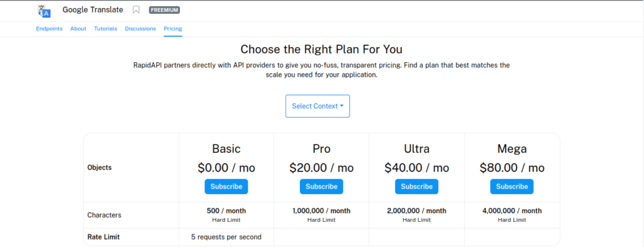This screenshot has height=247, width=644.
Task: View the Discussions tab
Action: 140,29
